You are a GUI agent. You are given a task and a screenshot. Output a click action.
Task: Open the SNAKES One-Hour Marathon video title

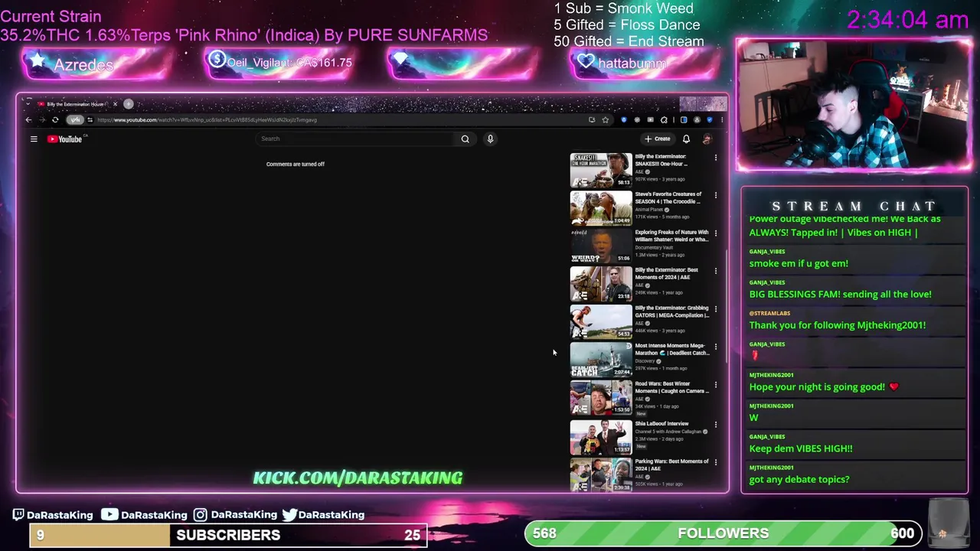pos(661,160)
